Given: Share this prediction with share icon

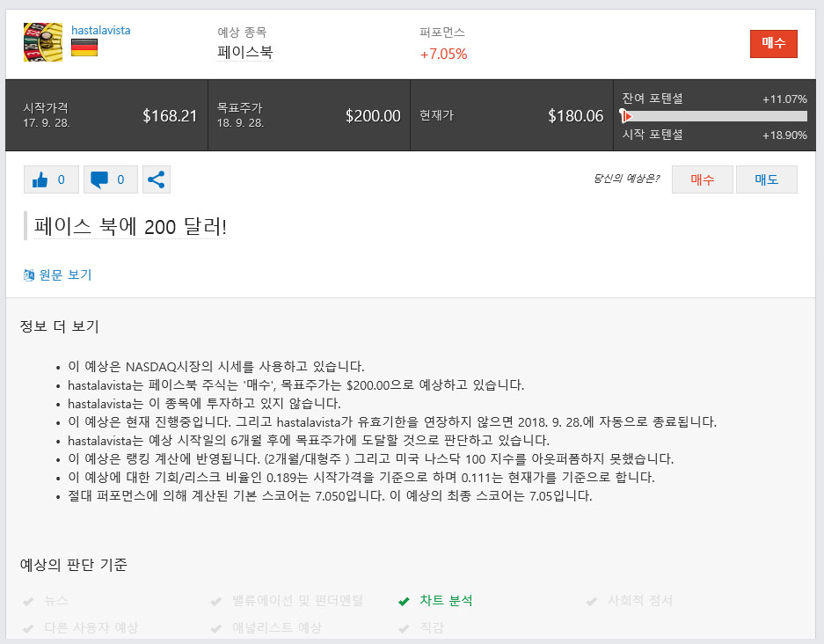Looking at the screenshot, I should tap(156, 179).
